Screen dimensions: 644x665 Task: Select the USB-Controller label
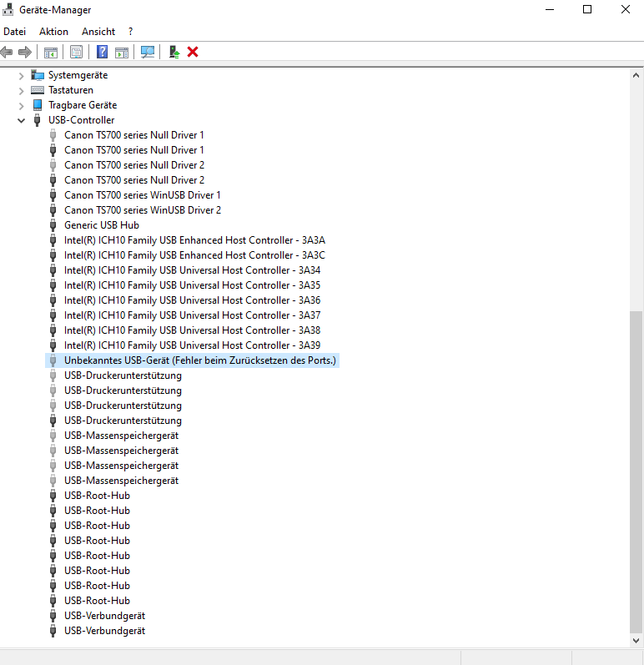point(82,120)
